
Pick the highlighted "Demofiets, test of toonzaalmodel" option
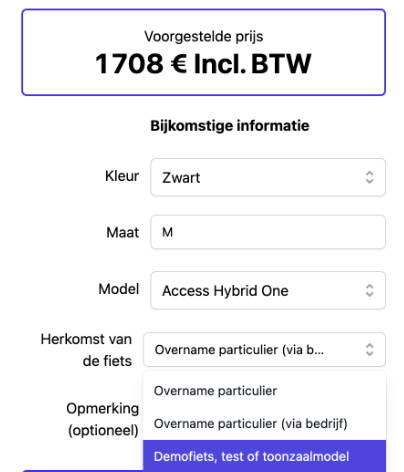coord(264,456)
